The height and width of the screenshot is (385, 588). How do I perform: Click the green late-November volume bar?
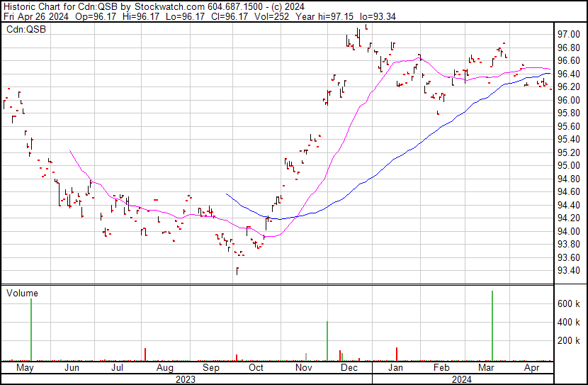click(327, 341)
